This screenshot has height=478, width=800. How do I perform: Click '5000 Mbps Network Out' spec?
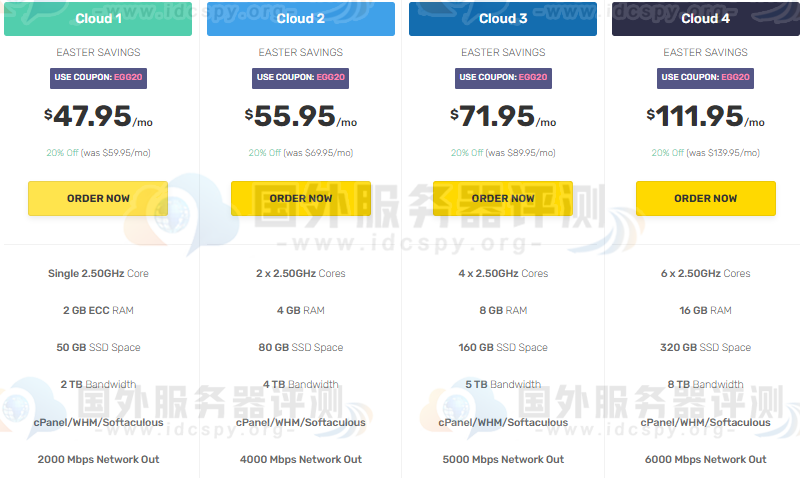(503, 459)
